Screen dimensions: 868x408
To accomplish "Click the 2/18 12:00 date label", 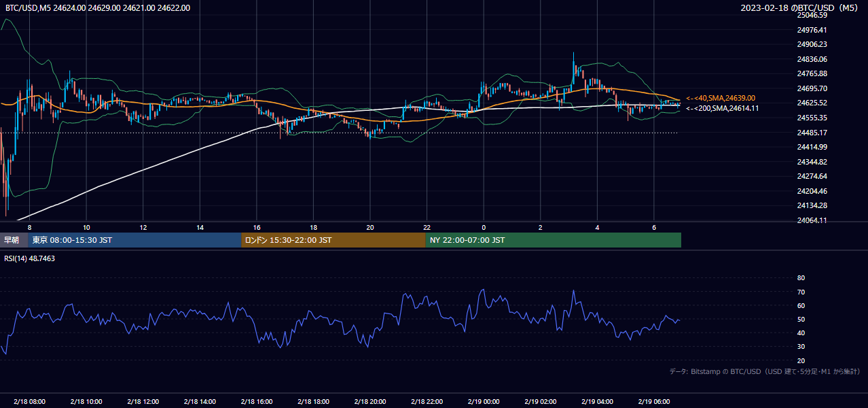I will (x=143, y=401).
